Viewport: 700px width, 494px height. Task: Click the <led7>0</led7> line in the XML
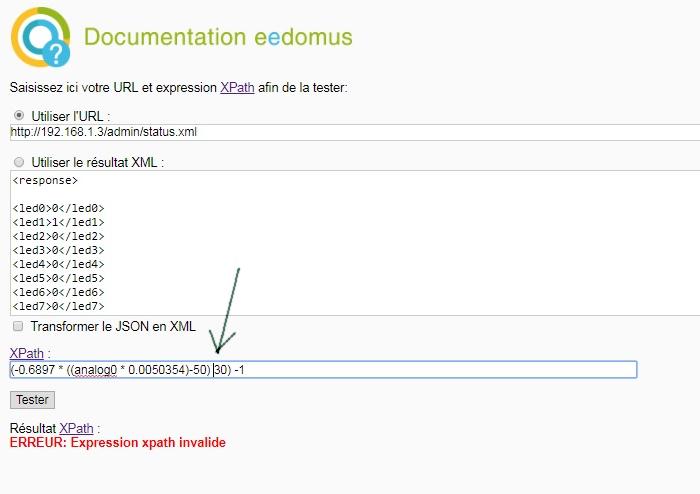58,306
